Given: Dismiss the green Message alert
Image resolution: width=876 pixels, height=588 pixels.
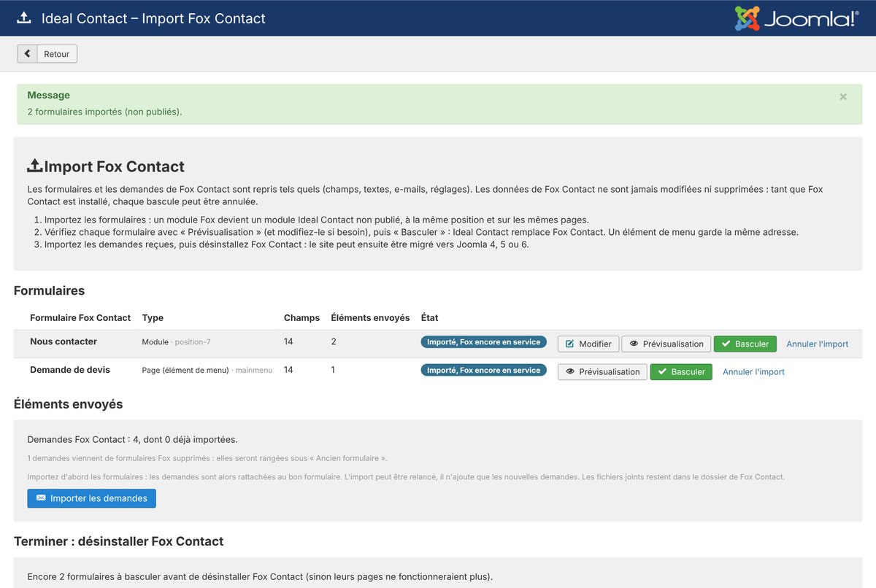Looking at the screenshot, I should [843, 96].
